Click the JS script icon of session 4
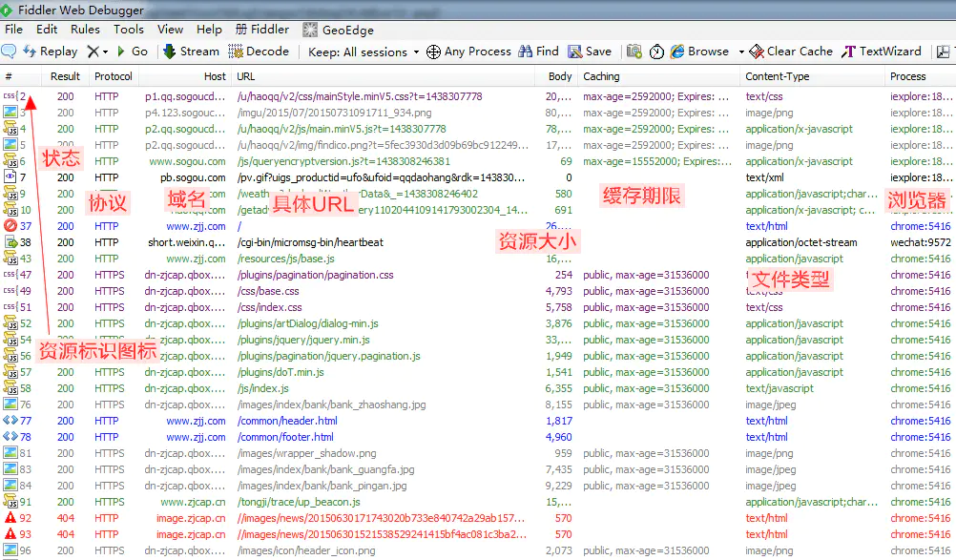956x560 pixels. [x=10, y=129]
